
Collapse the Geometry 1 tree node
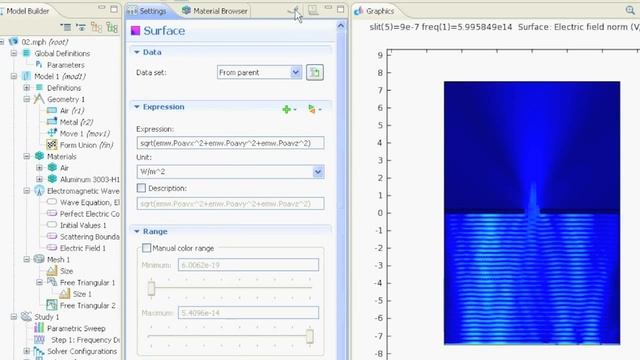[x=27, y=99]
